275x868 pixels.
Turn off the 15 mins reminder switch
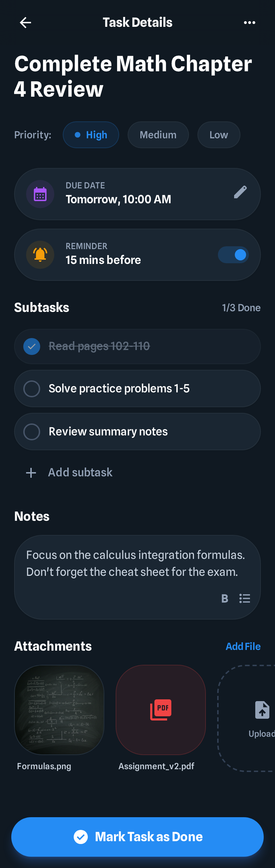(233, 255)
